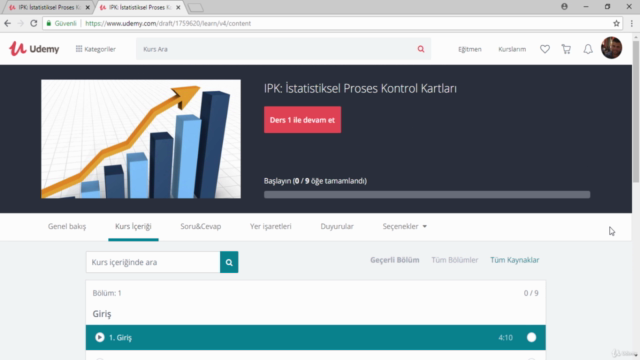The height and width of the screenshot is (360, 640).
Task: Open a new browser tab
Action: (196, 7)
